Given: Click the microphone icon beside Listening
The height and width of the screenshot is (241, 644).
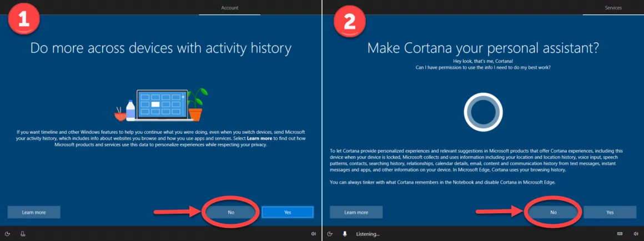Looking at the screenshot, I should [x=345, y=234].
